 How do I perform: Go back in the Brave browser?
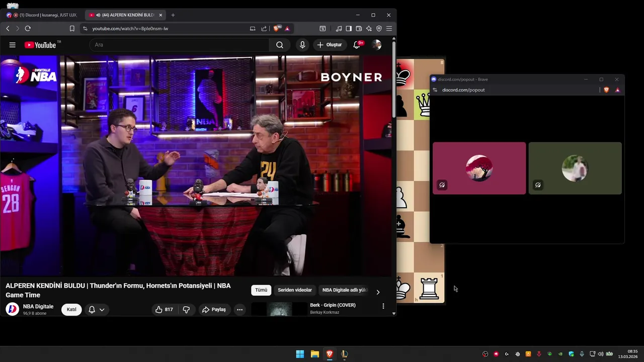(x=8, y=29)
